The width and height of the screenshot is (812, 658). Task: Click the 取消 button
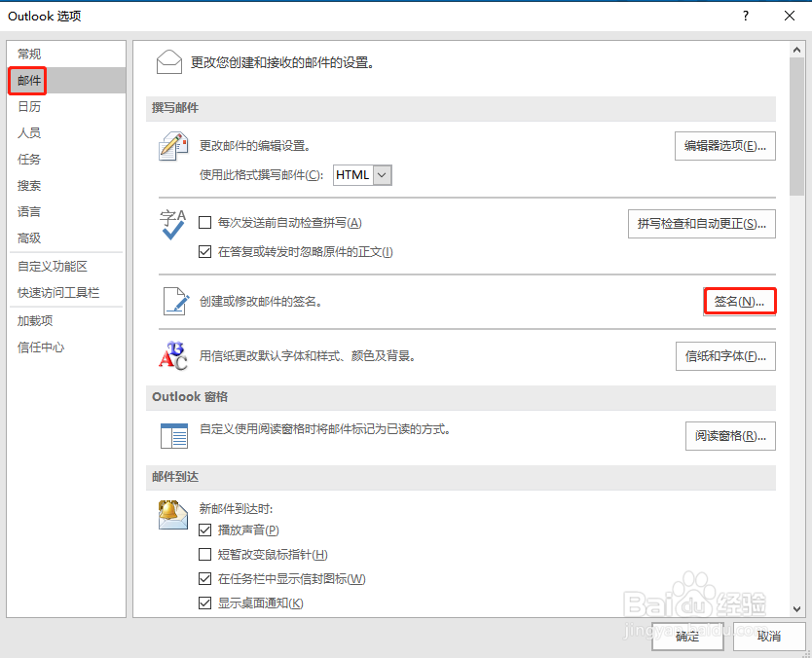point(769,637)
